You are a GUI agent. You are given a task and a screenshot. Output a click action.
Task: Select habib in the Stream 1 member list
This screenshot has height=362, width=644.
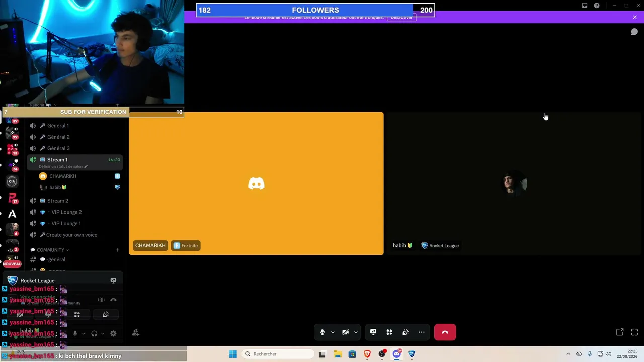58,187
